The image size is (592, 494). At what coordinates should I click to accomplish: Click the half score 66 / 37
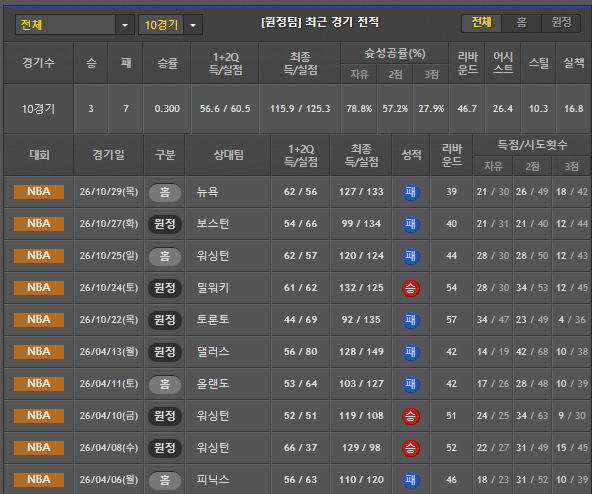pos(301,448)
